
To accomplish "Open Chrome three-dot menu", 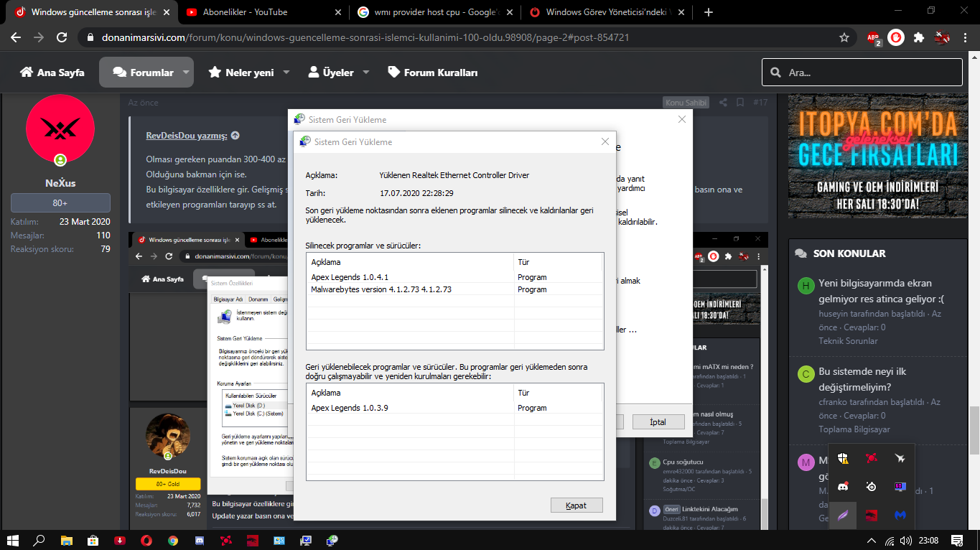I will click(966, 37).
